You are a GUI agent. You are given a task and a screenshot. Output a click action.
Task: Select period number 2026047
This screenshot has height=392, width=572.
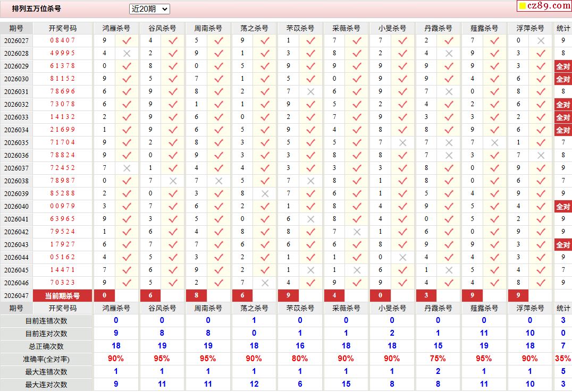(16, 296)
